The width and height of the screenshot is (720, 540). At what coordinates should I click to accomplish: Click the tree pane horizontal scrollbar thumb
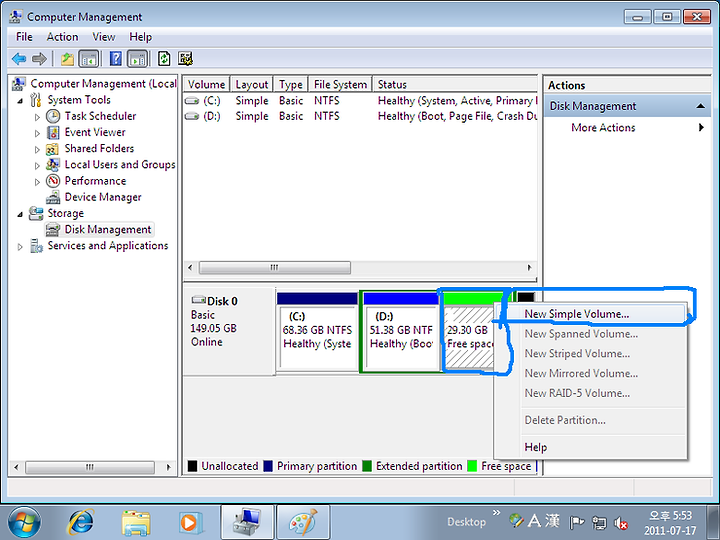point(90,467)
